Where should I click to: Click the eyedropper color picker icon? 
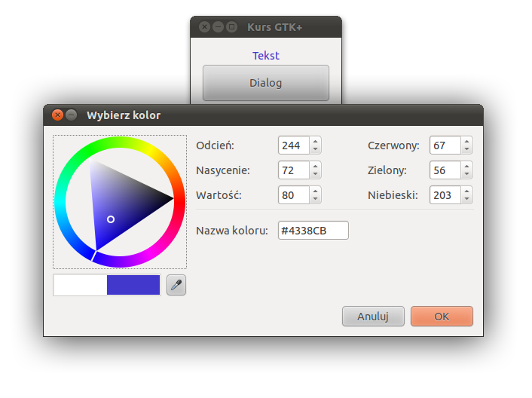click(x=176, y=285)
